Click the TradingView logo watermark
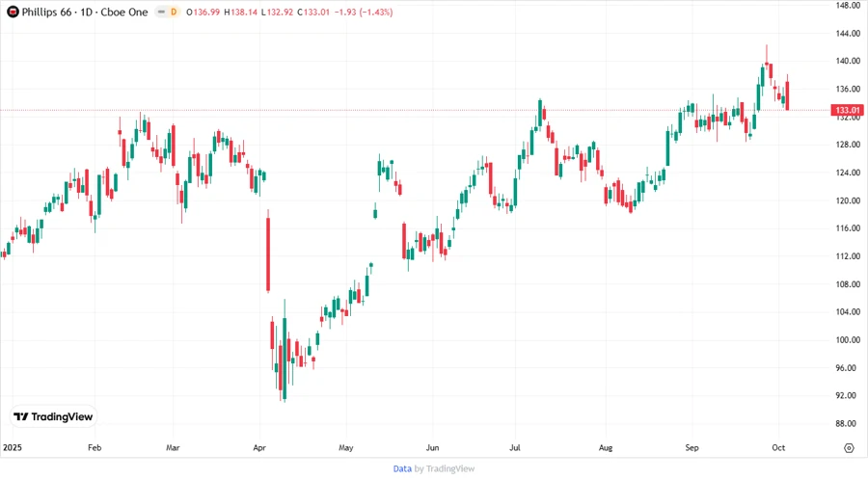The height and width of the screenshot is (480, 868). [x=53, y=416]
